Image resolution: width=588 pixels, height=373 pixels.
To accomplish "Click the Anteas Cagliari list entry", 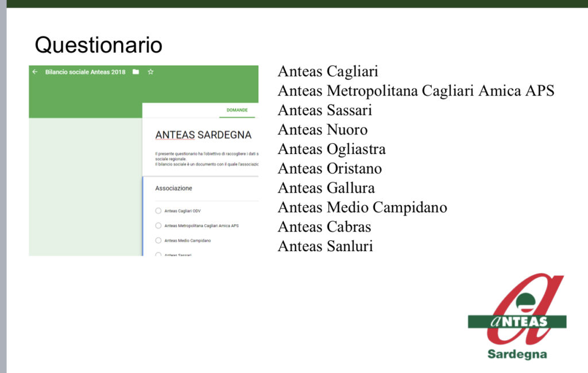I will point(328,71).
